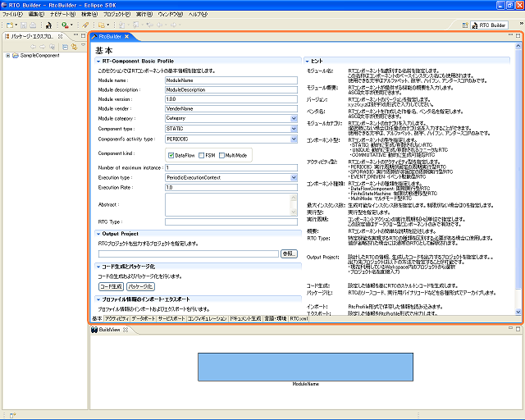The image size is (525, 420).
Task: Click the パッケージ化 button
Action: click(140, 286)
